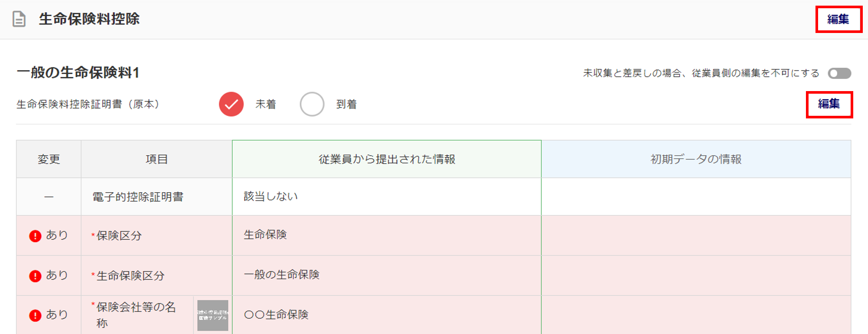Select the 到着 radio option

312,104
